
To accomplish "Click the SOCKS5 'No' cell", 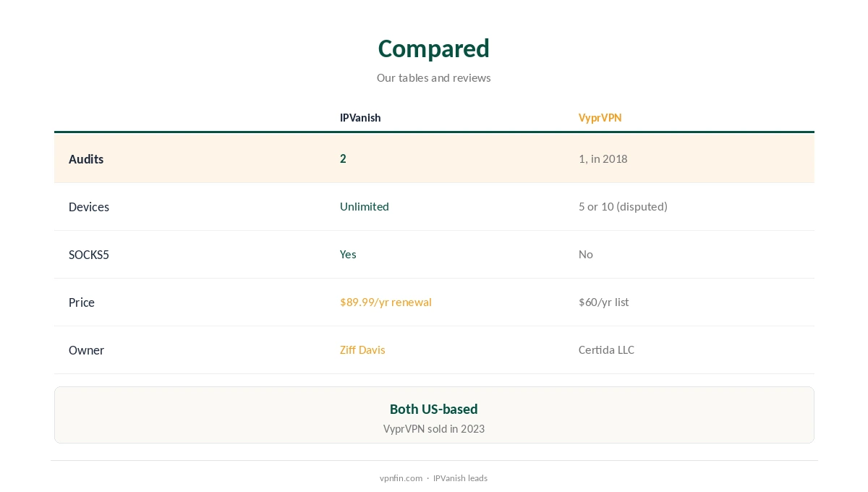I will [x=586, y=254].
